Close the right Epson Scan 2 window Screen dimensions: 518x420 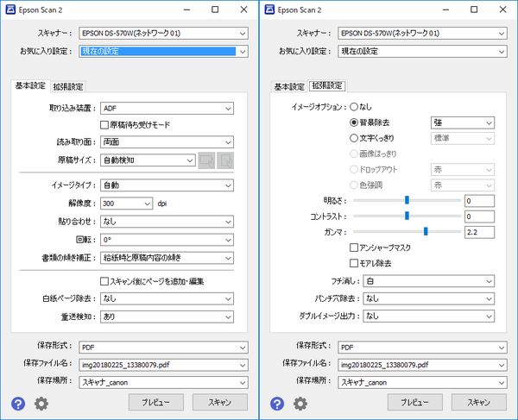click(502, 9)
